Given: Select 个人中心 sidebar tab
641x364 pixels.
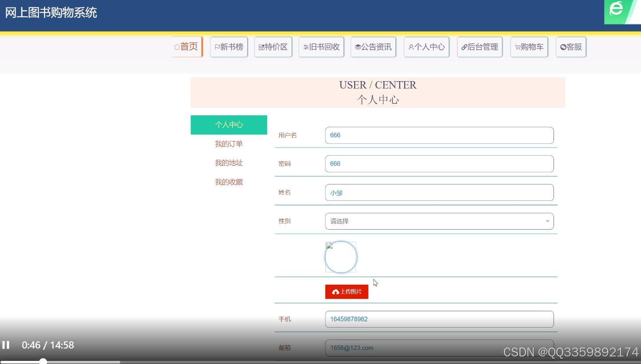Looking at the screenshot, I should pos(229,125).
